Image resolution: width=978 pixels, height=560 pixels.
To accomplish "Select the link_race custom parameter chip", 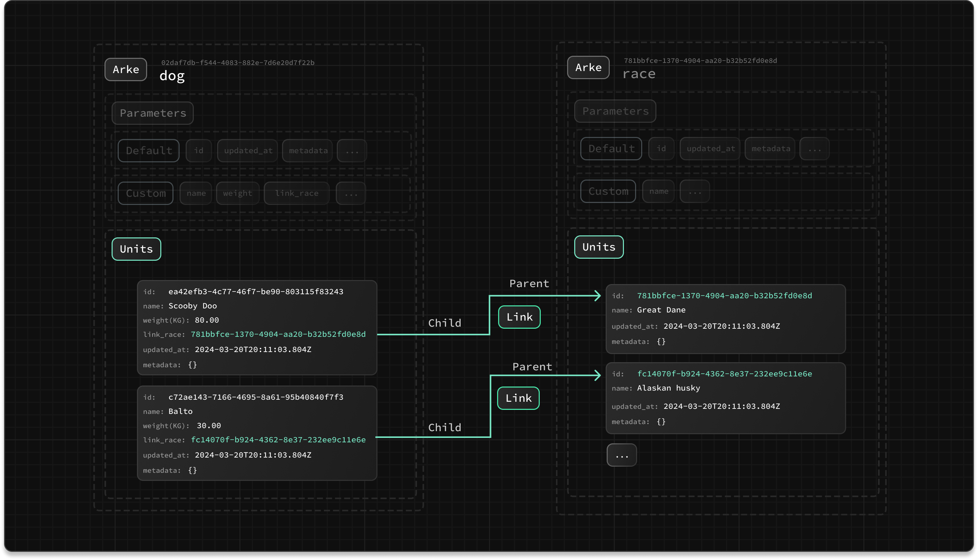I will [x=297, y=193].
